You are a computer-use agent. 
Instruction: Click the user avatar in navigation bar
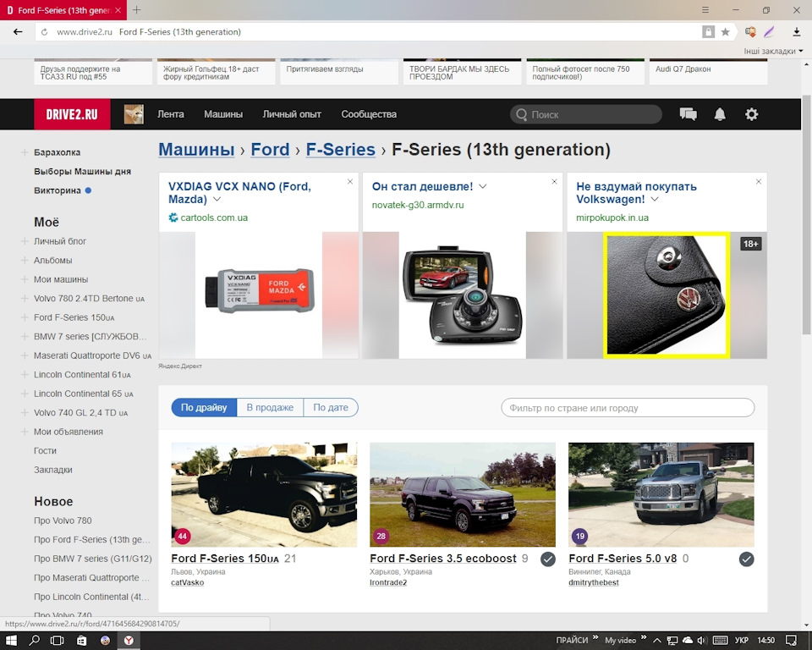(x=134, y=114)
